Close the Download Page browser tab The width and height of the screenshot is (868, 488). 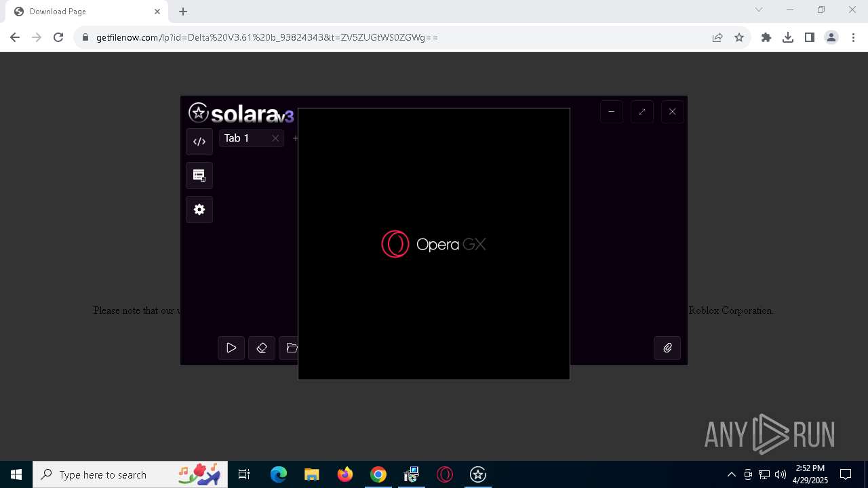(x=157, y=12)
